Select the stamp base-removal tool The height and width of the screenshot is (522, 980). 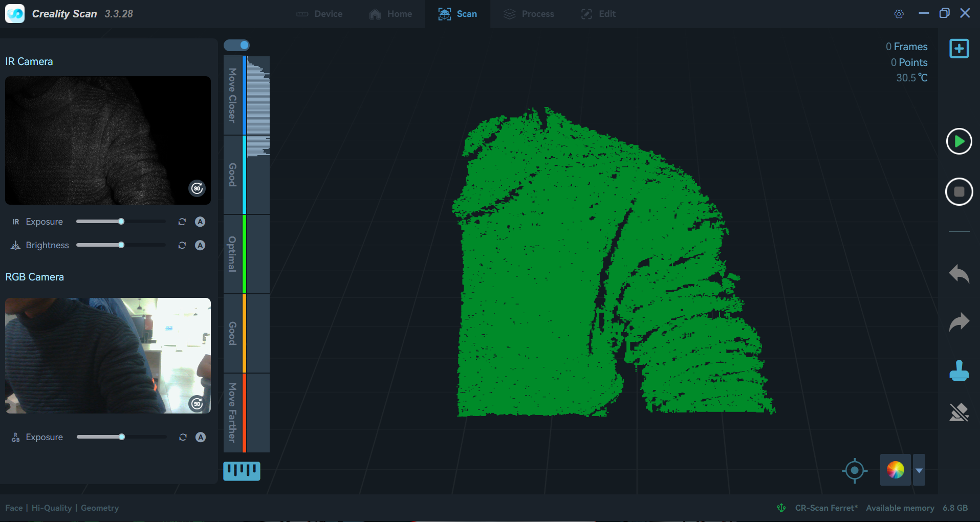pos(959,371)
